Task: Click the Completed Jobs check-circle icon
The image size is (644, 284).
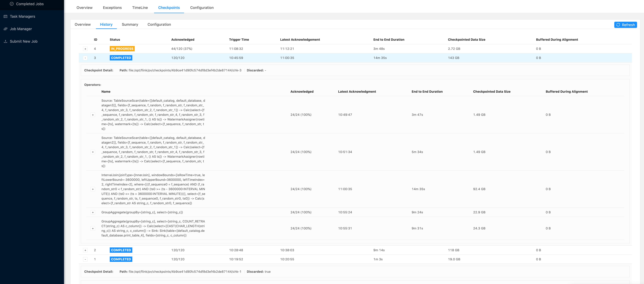Action: coord(12,4)
